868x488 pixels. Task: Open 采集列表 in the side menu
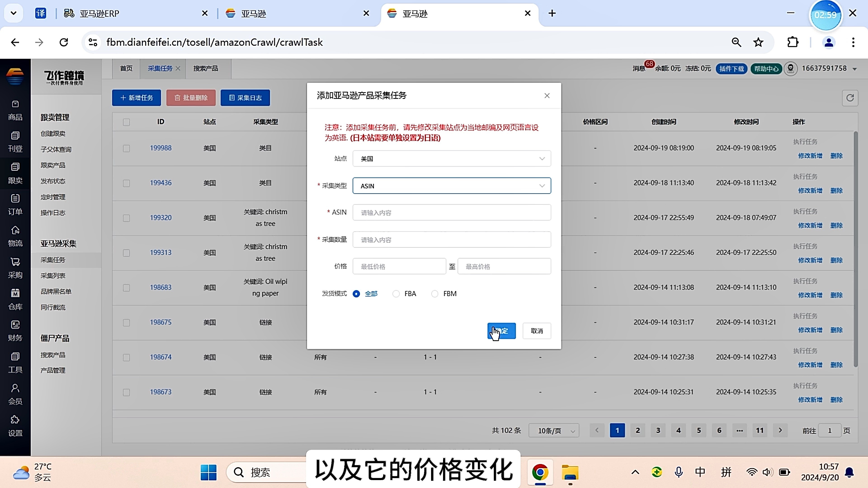click(53, 275)
